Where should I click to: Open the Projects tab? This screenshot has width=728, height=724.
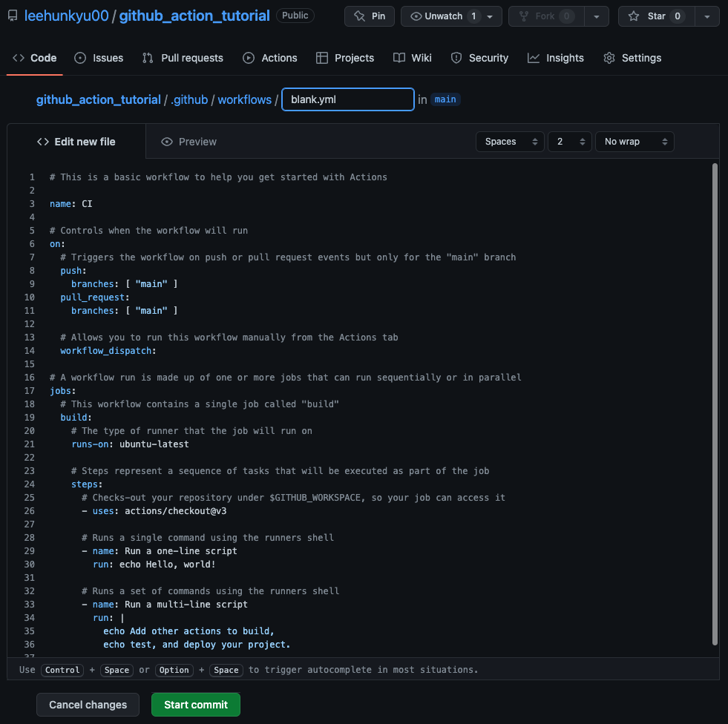click(345, 58)
